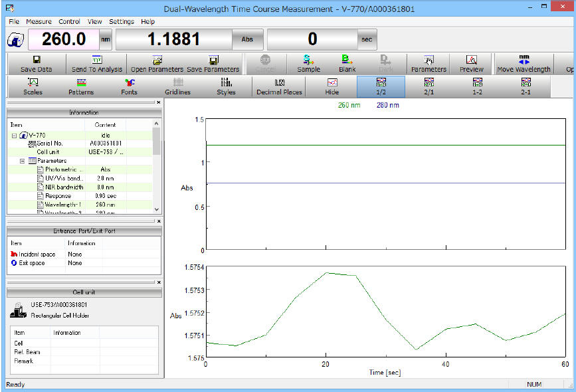Open the Send To Analysis tool
Image resolution: width=576 pixels, height=392 pixels.
click(97, 64)
